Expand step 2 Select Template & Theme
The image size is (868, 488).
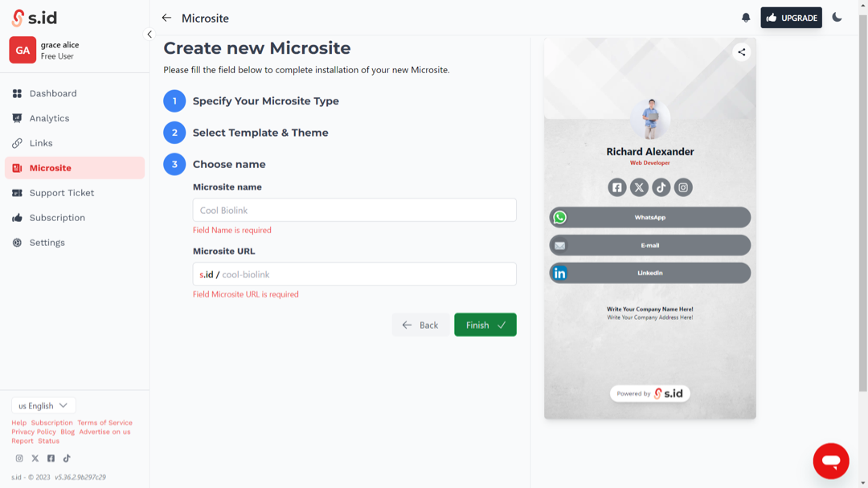[x=260, y=133]
